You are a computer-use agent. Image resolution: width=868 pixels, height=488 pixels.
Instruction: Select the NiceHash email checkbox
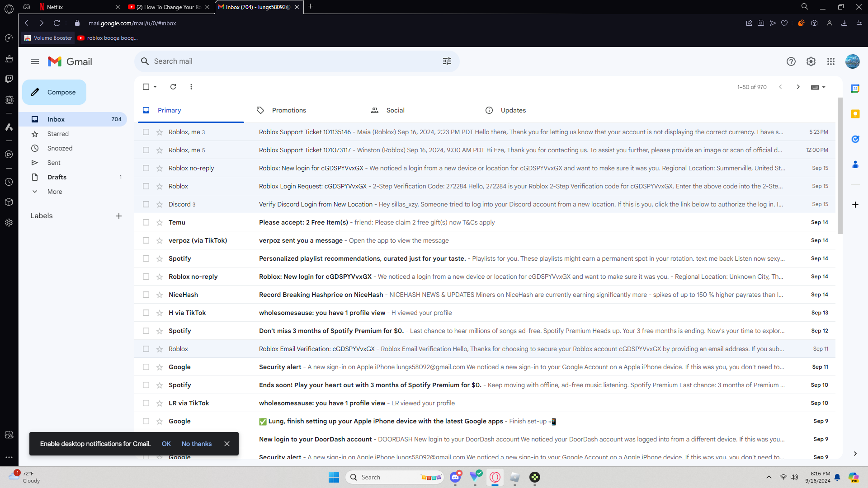point(146,295)
